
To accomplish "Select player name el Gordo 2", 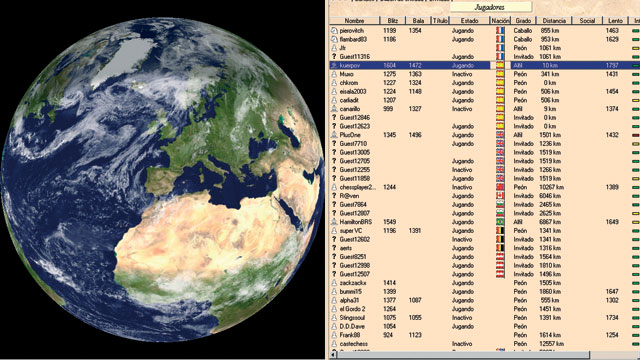I will point(352,309).
